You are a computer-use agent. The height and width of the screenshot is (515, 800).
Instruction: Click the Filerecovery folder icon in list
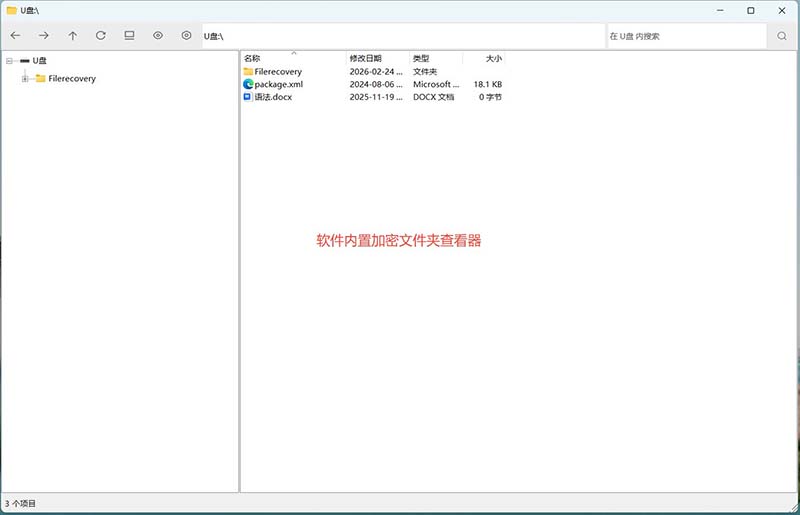(248, 71)
